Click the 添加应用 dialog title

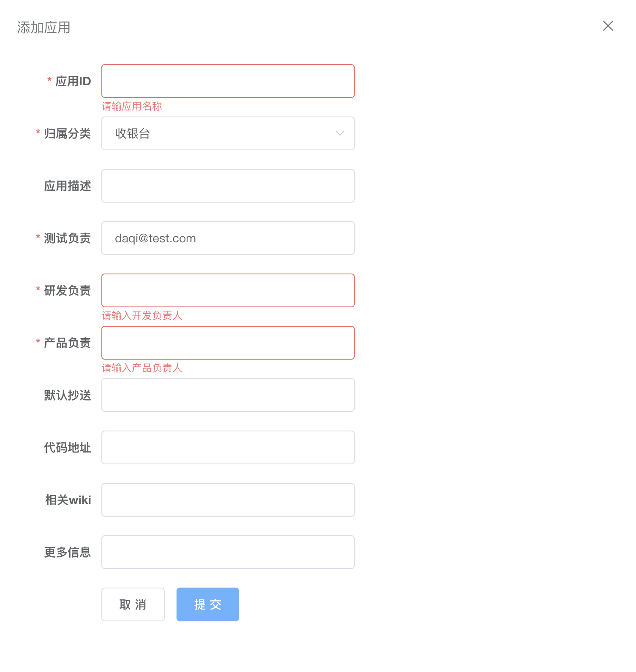(x=43, y=27)
